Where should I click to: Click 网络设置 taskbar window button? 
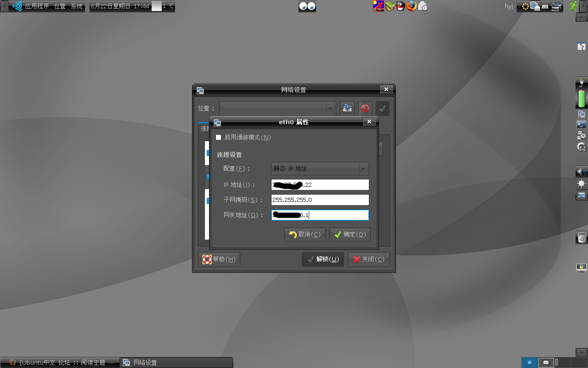tap(176, 362)
